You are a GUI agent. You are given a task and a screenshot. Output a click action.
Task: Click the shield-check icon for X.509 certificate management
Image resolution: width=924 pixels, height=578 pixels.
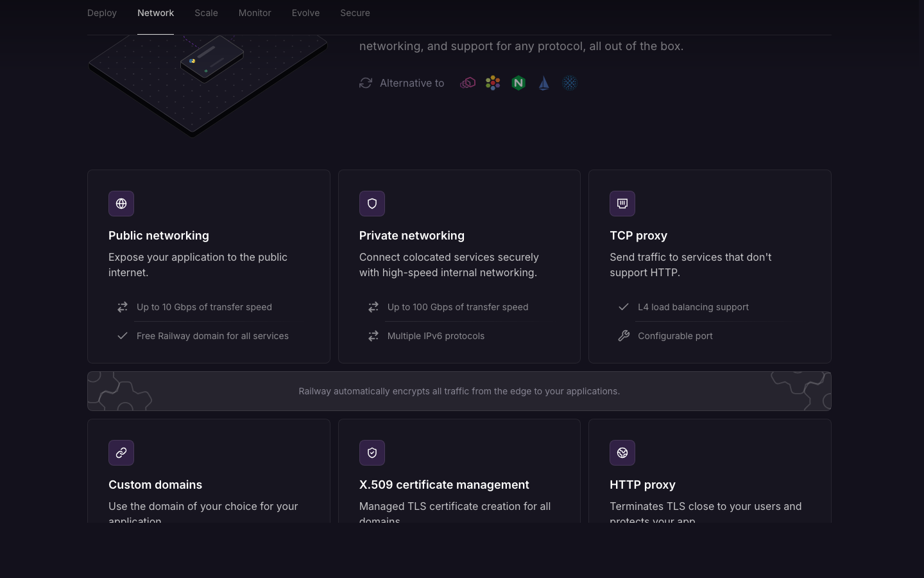[372, 453]
